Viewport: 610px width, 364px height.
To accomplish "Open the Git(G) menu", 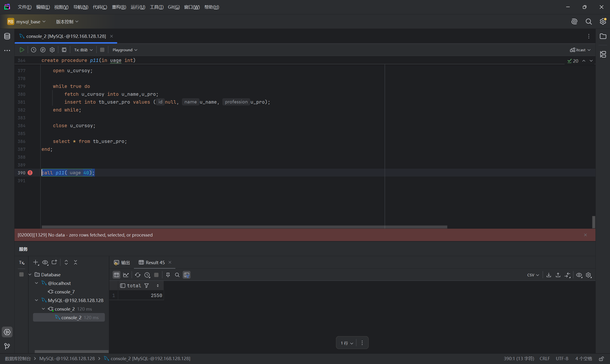I will [174, 7].
